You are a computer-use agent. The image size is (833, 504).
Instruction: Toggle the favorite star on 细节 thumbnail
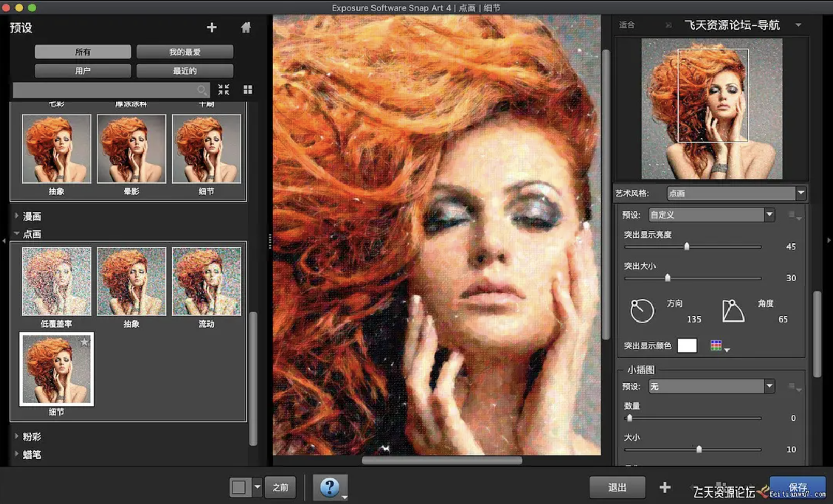[x=84, y=342]
